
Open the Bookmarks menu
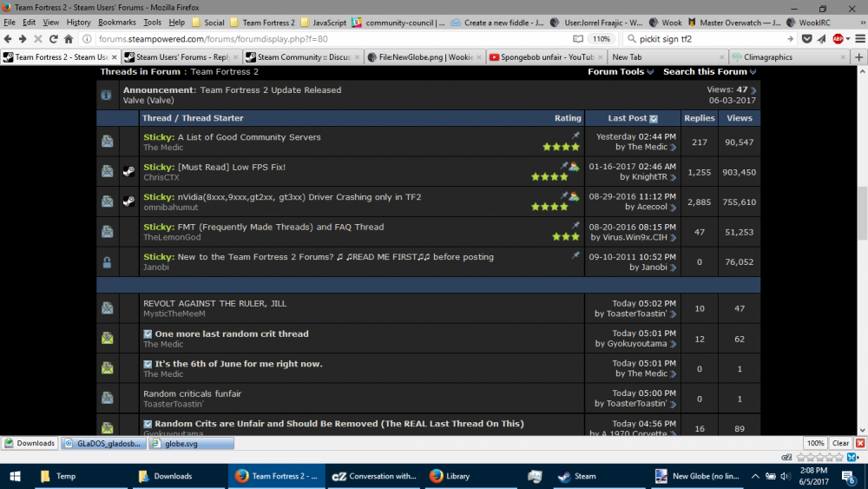(x=117, y=23)
